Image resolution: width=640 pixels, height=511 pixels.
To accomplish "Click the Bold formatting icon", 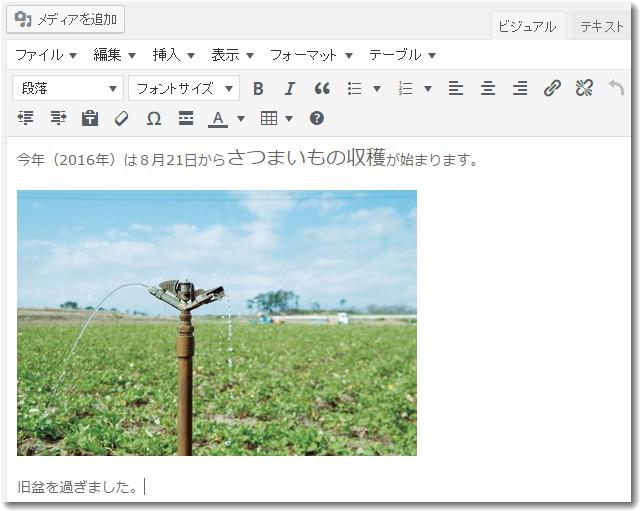I will (x=258, y=88).
